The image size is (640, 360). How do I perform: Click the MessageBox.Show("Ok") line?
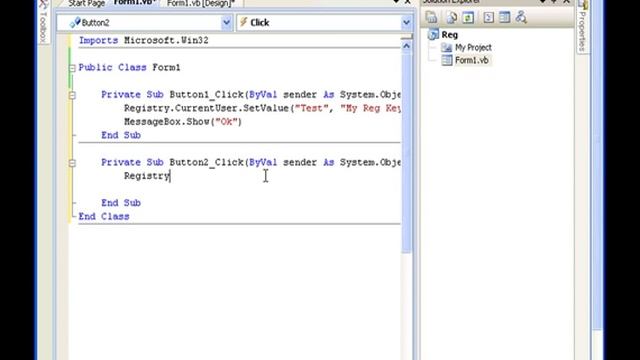pos(183,122)
